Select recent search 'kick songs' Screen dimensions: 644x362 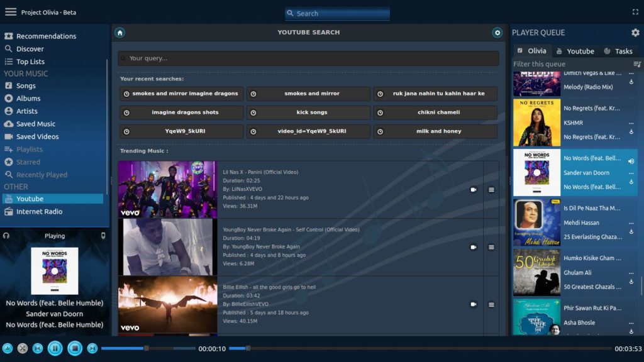[x=308, y=112]
